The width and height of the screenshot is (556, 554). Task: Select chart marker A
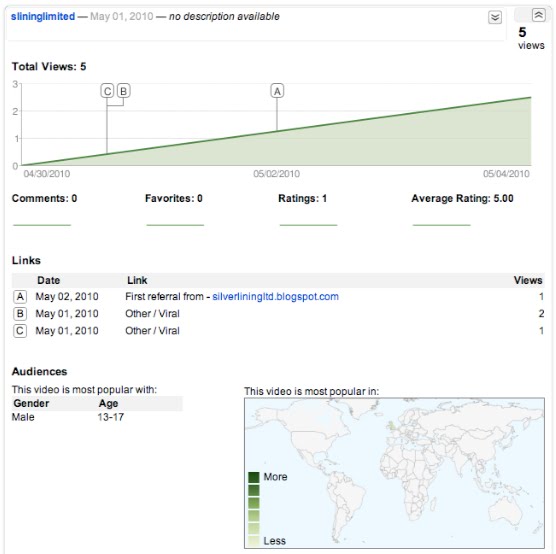tap(277, 91)
